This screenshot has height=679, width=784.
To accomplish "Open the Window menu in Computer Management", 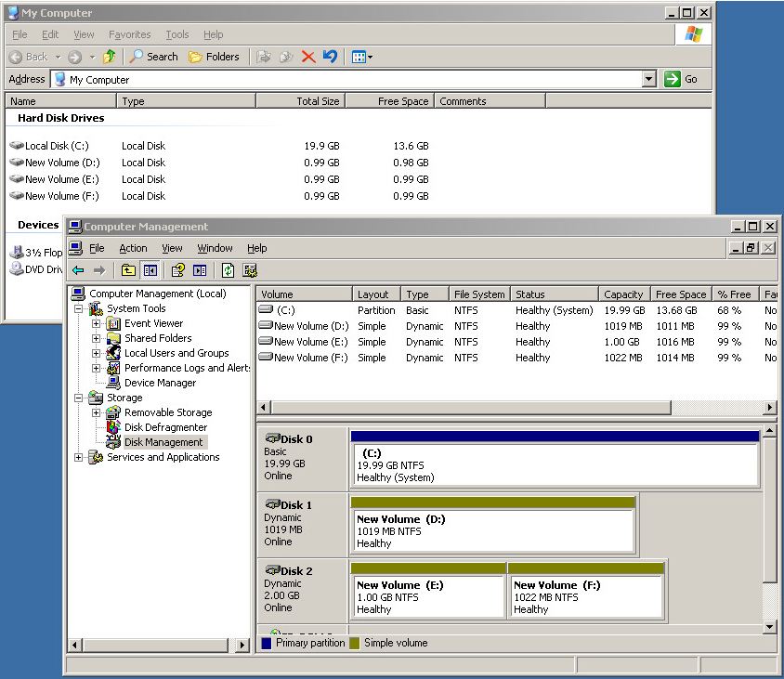I will coord(215,248).
